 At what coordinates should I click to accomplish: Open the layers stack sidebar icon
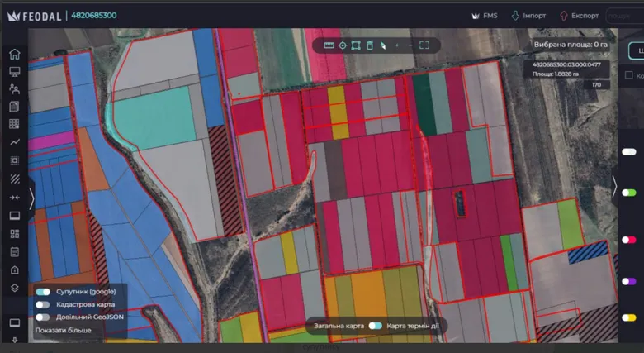(14, 288)
